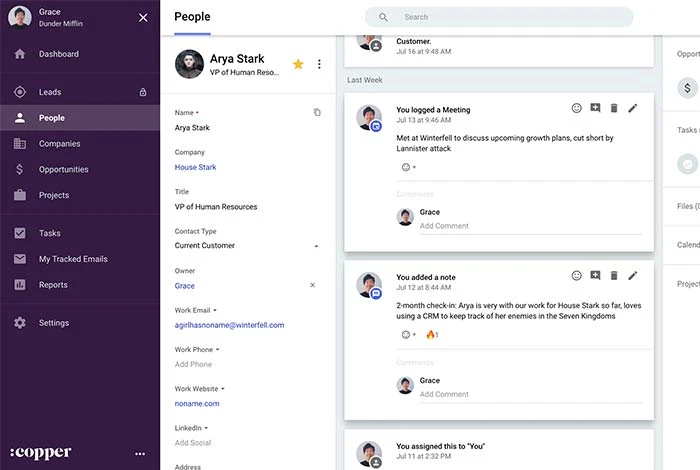The image size is (700, 470).
Task: Add emoji reaction from note card header
Action: tap(576, 275)
